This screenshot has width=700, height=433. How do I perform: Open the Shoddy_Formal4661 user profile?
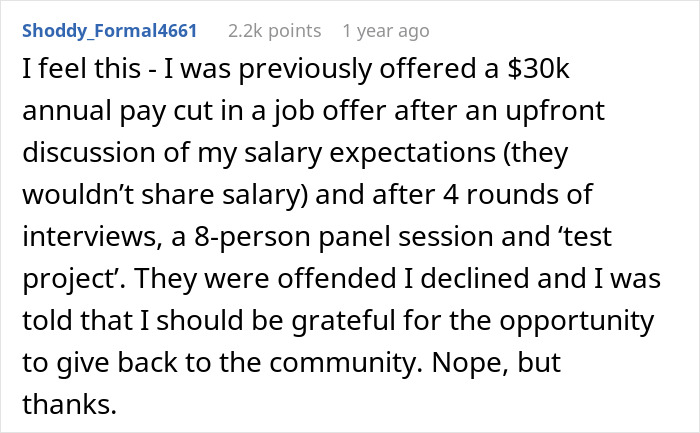pos(107,31)
